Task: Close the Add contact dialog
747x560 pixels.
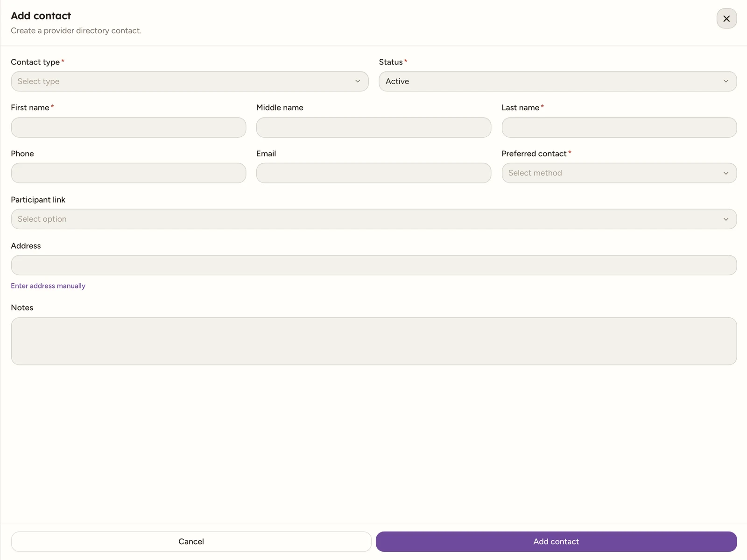Action: click(x=726, y=19)
